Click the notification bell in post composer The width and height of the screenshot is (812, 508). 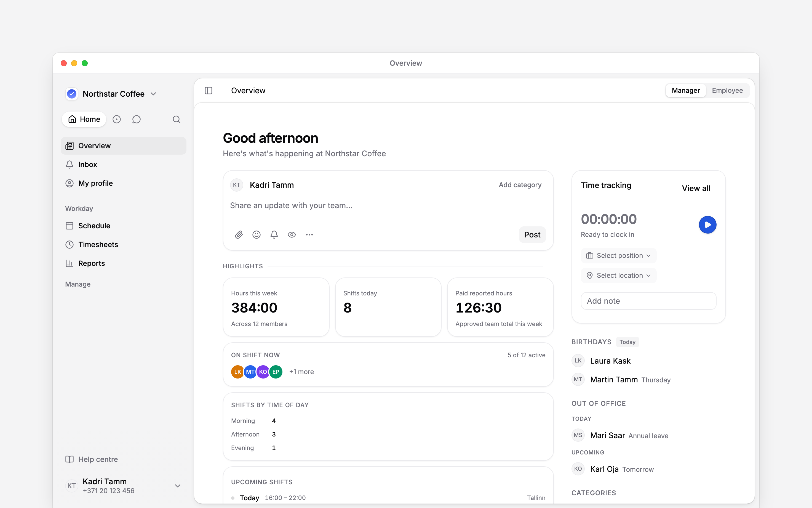coord(274,234)
